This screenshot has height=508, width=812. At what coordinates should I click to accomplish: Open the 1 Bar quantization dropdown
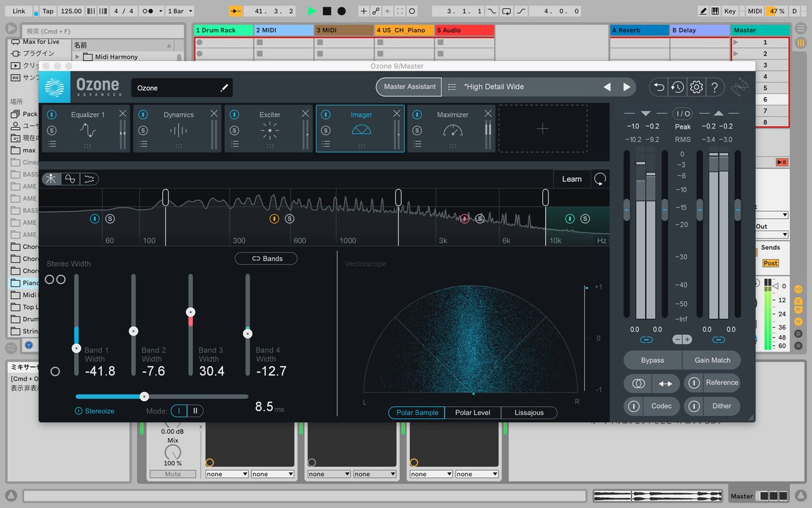point(179,11)
